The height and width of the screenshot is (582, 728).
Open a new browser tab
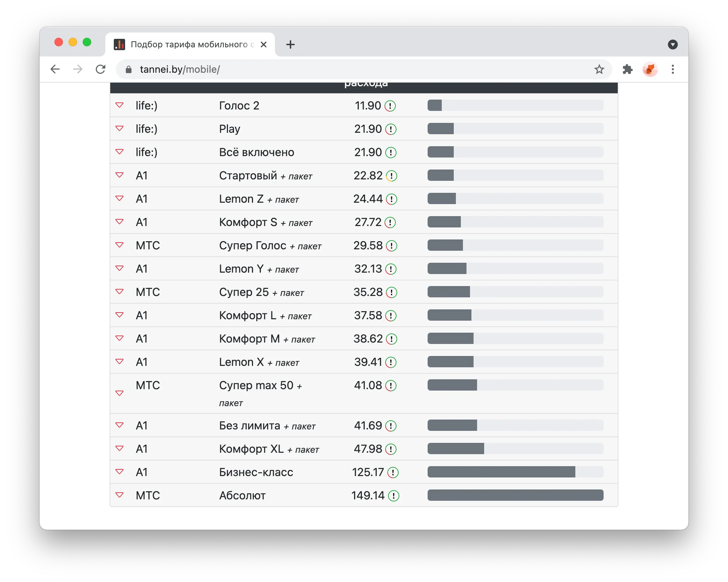[x=290, y=44]
